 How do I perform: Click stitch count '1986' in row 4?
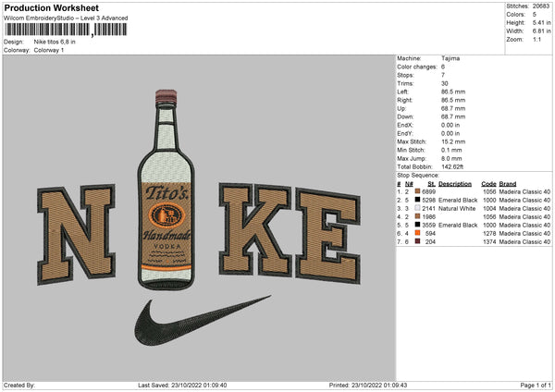tap(428, 217)
